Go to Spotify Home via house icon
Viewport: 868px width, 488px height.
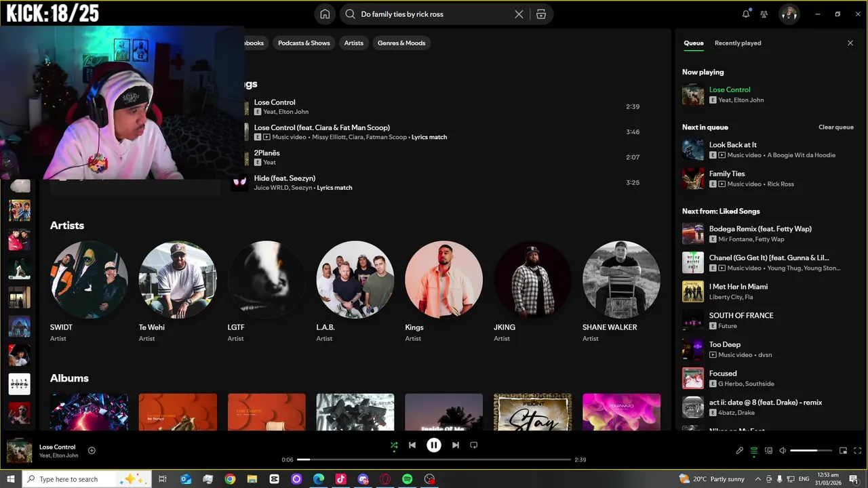click(325, 14)
